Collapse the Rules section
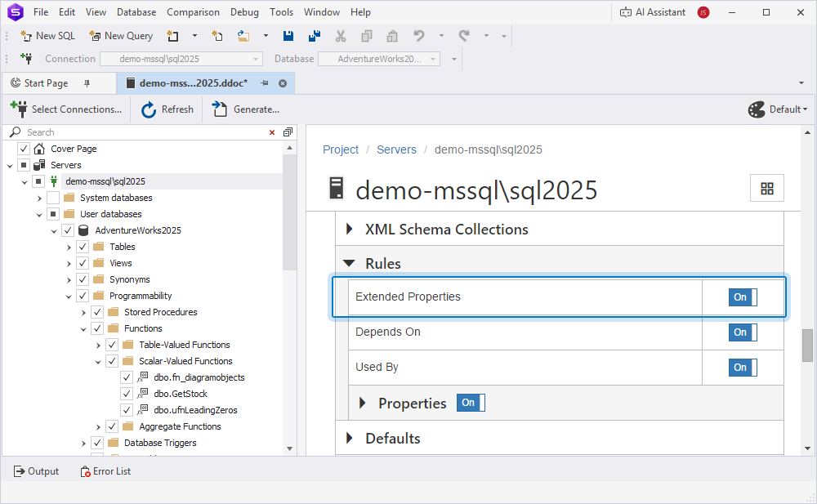 pyautogui.click(x=349, y=263)
